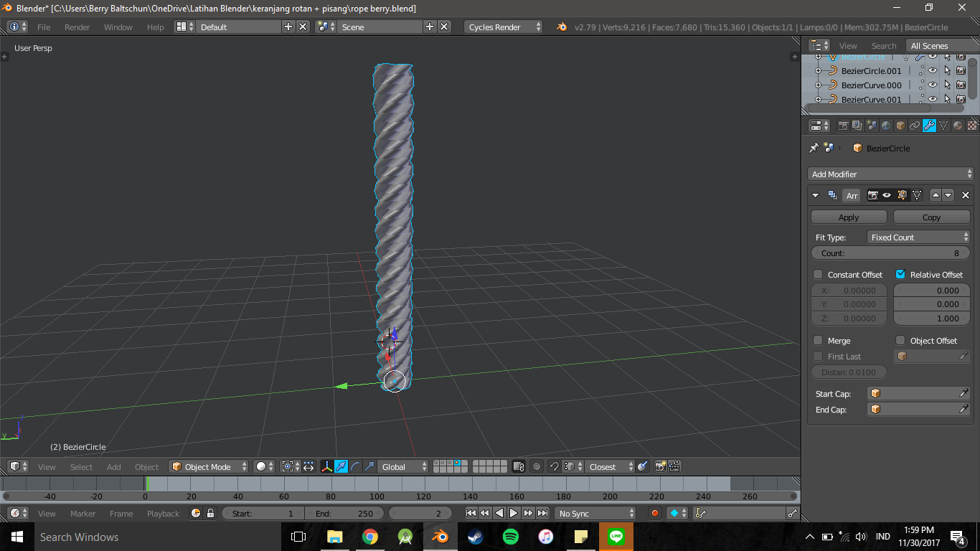Disable Relative Offset checkbox

tap(900, 274)
